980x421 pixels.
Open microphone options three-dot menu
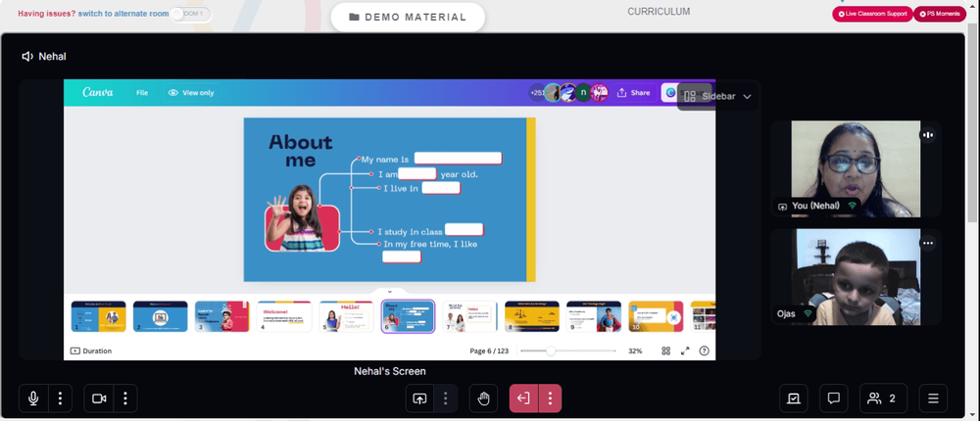coord(60,398)
